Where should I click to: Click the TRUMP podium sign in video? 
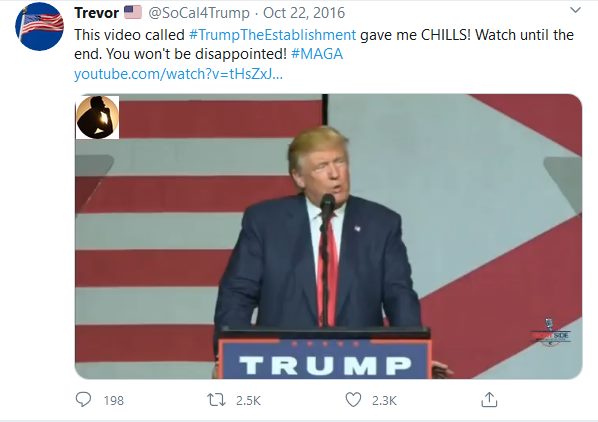325,359
